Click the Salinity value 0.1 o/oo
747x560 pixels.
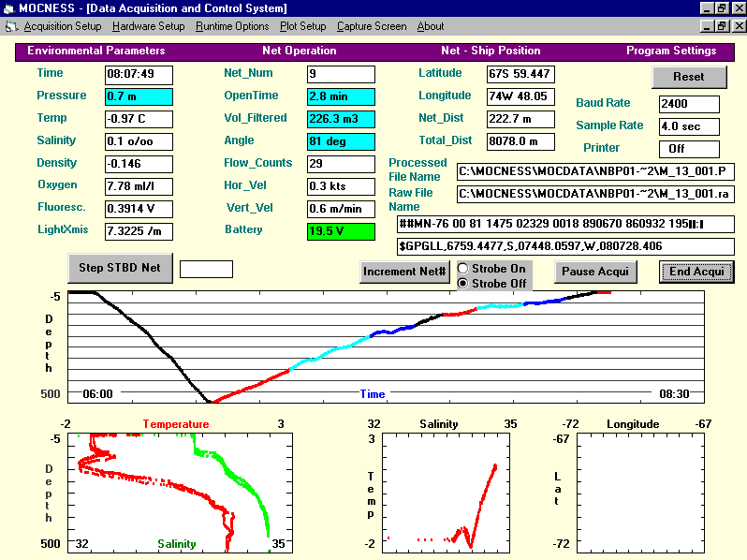click(139, 141)
